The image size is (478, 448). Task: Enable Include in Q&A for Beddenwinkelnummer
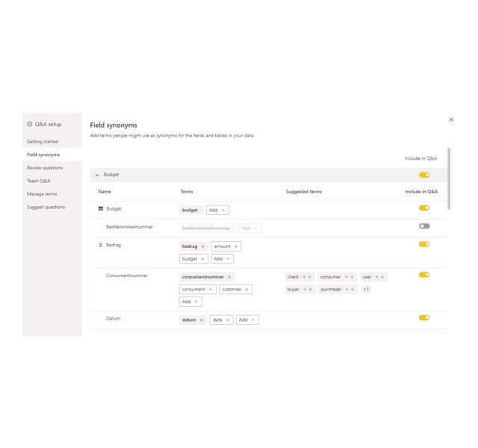pyautogui.click(x=424, y=226)
